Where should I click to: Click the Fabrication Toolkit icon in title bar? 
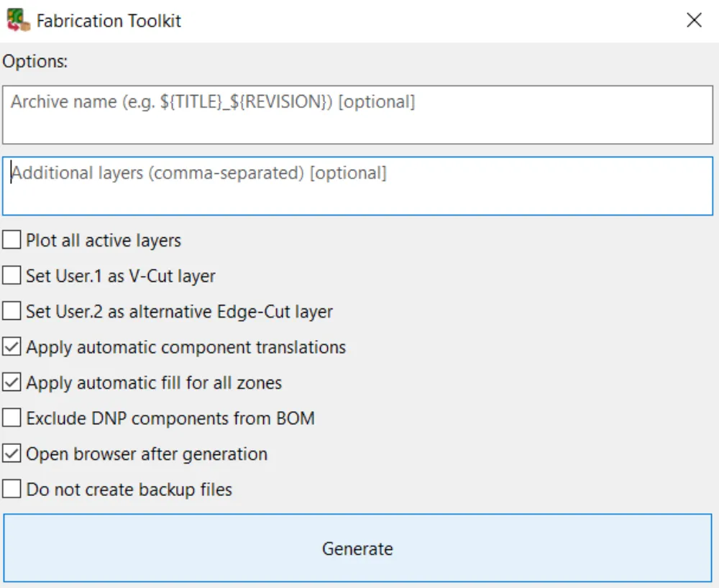coord(18,20)
